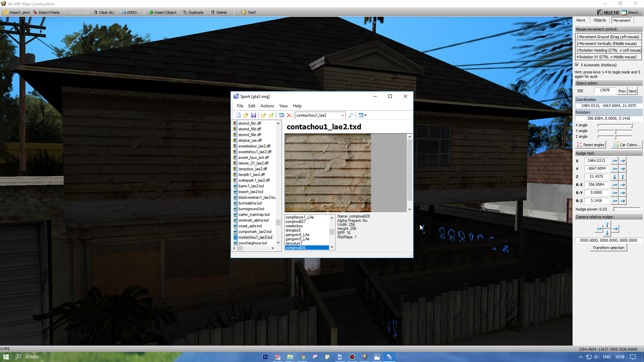The height and width of the screenshot is (362, 644).
Task: Switch to the Views tab
Action: [x=581, y=20]
